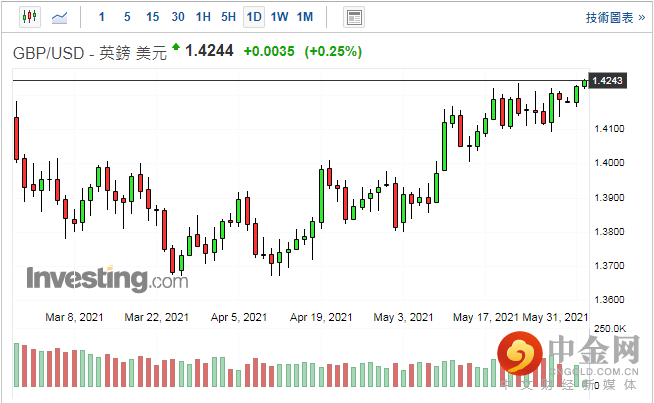654x403 pixels.
Task: Select the 1W weekly timeframe
Action: [279, 17]
